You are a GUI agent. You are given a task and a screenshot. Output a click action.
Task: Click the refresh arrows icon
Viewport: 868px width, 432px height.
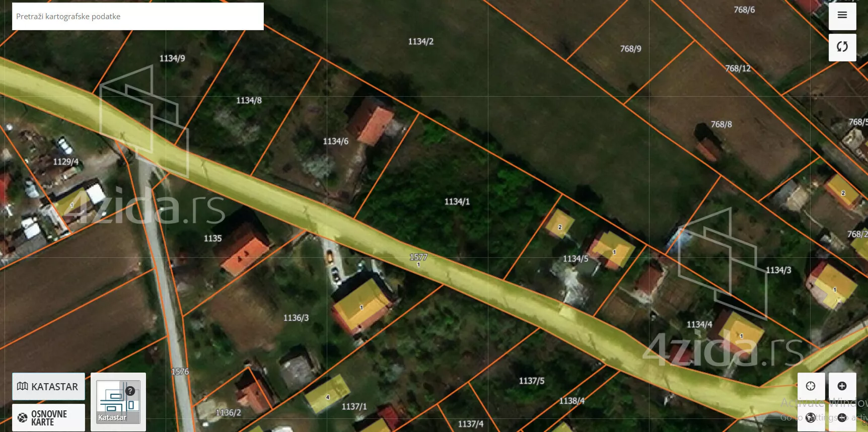[842, 47]
